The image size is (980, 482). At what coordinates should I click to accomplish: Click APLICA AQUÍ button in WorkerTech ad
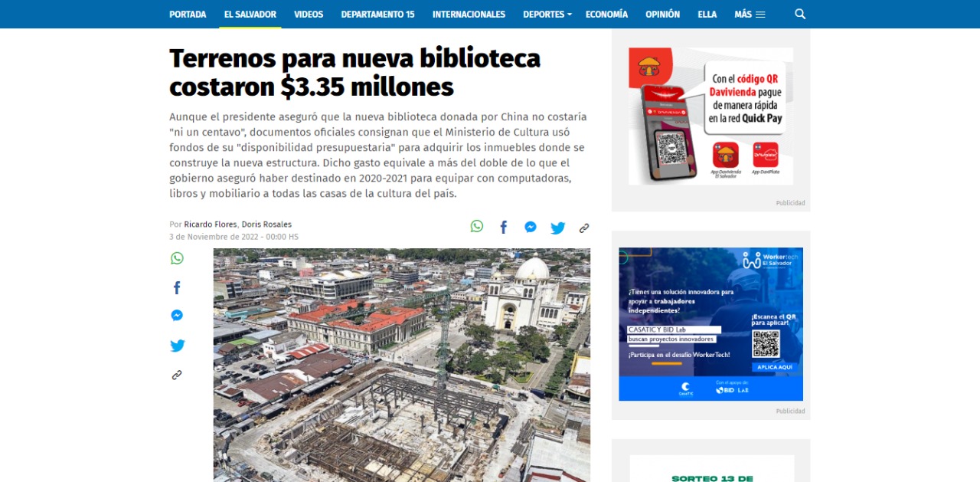[x=774, y=367]
